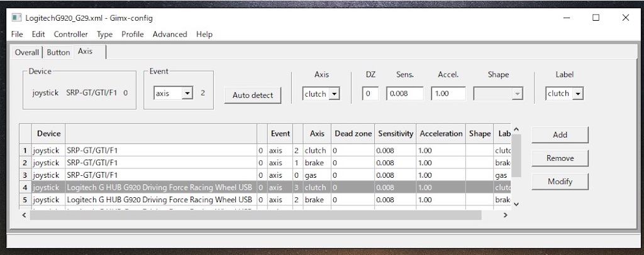Click the horizontal scroll right arrow
Screen dimensions: 644x255
(506, 215)
